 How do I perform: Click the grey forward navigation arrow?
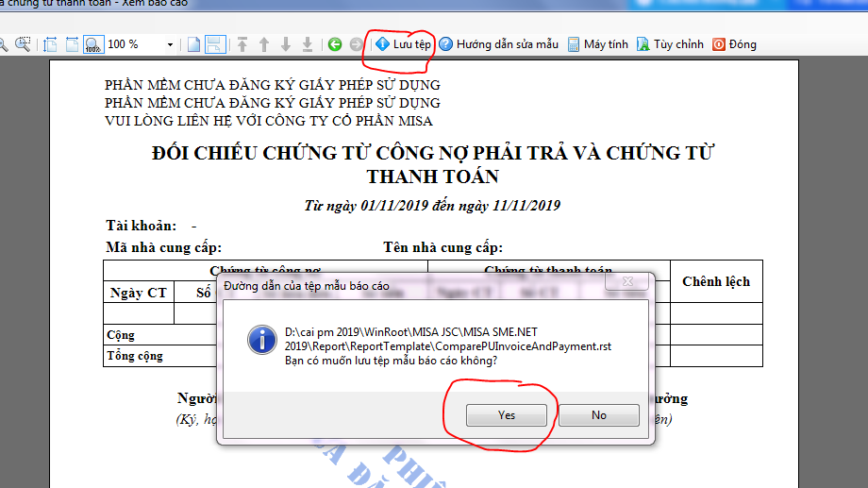357,44
